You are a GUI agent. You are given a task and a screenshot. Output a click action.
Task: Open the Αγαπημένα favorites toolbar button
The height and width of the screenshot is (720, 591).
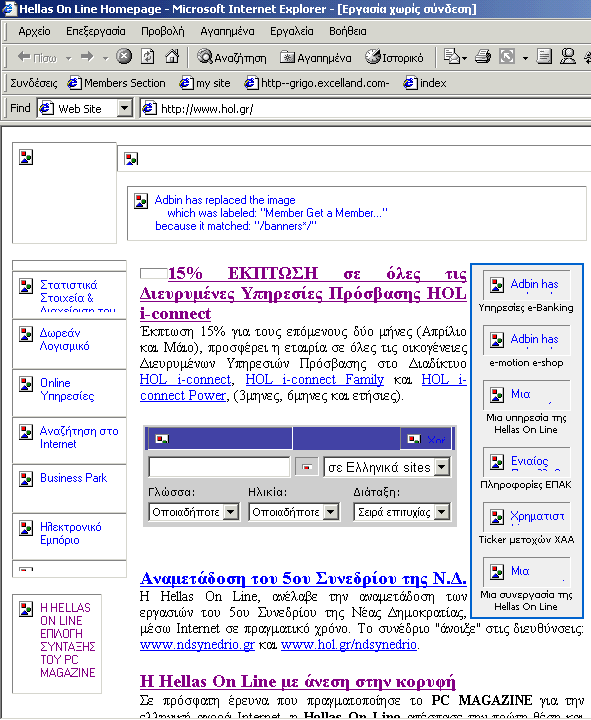316,57
